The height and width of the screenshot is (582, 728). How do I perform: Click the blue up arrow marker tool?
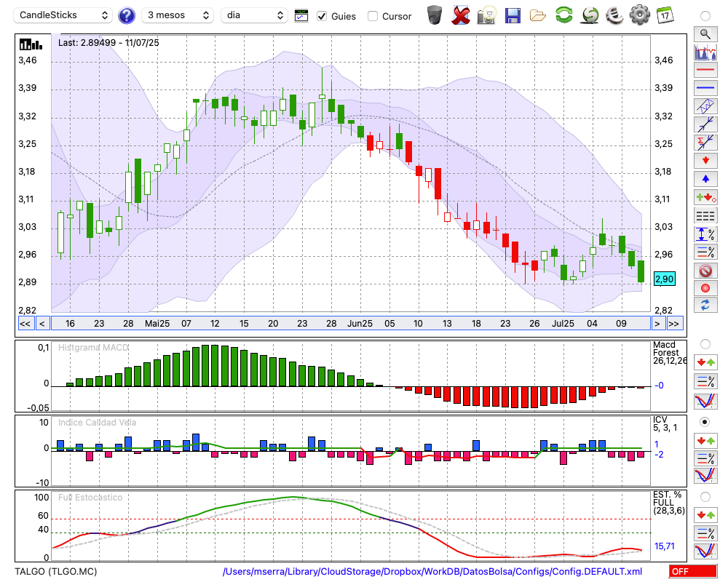pos(705,179)
